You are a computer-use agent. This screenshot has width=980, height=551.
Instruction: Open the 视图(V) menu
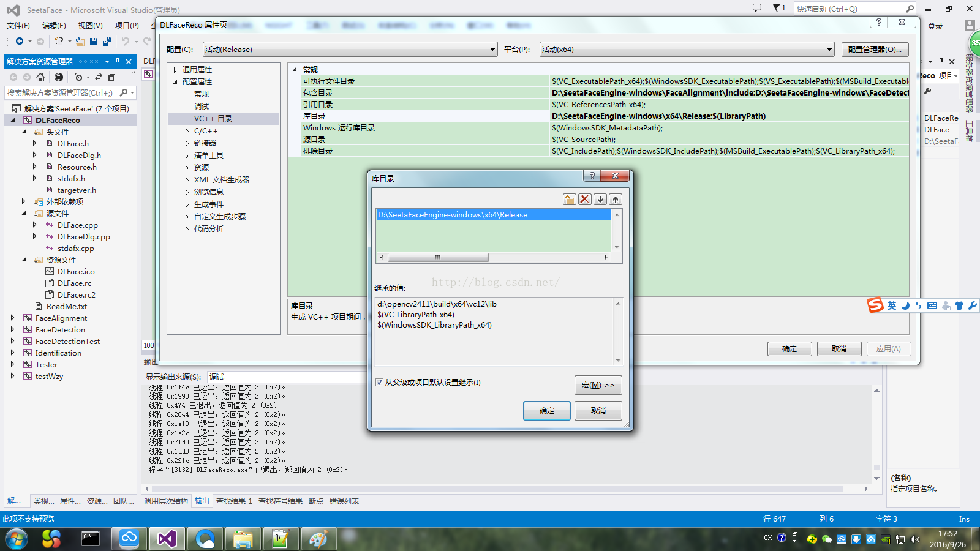click(90, 25)
